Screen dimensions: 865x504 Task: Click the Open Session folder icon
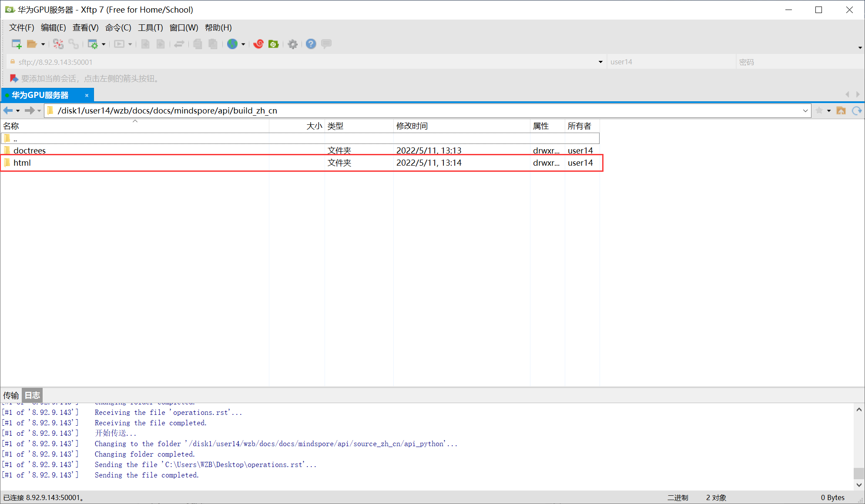tap(31, 44)
